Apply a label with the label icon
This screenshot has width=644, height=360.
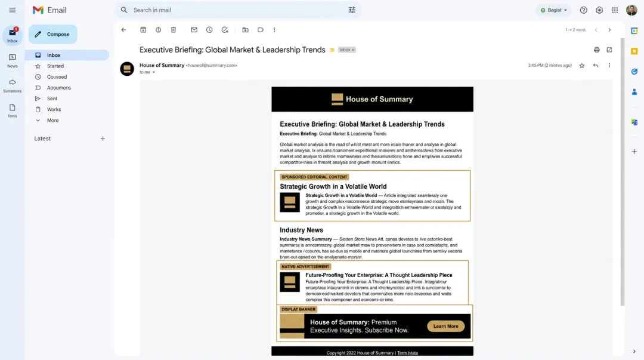(261, 30)
